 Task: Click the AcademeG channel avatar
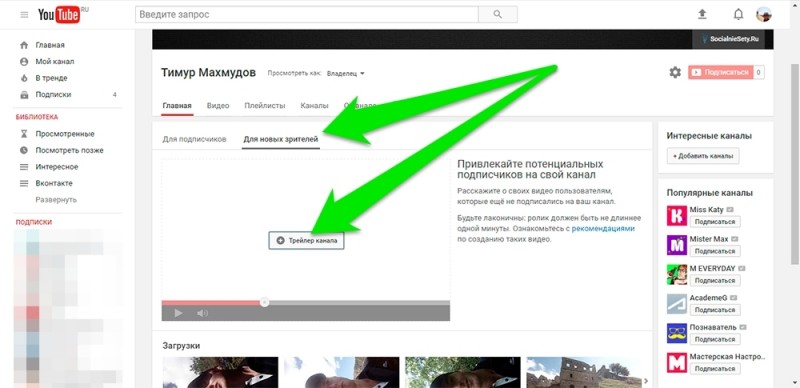point(677,304)
